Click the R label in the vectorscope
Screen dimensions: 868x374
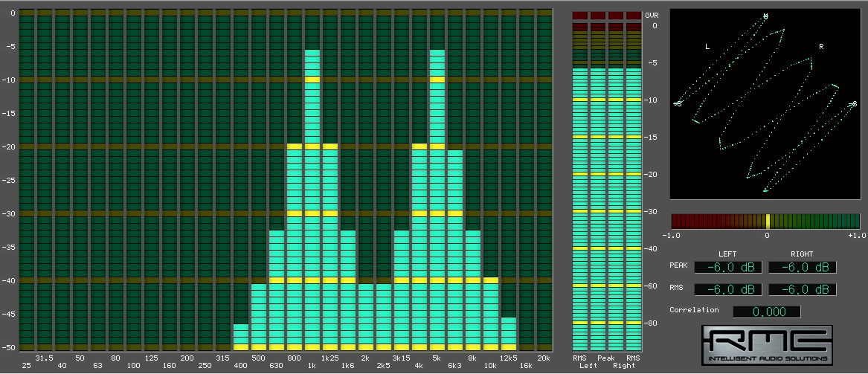tap(821, 47)
